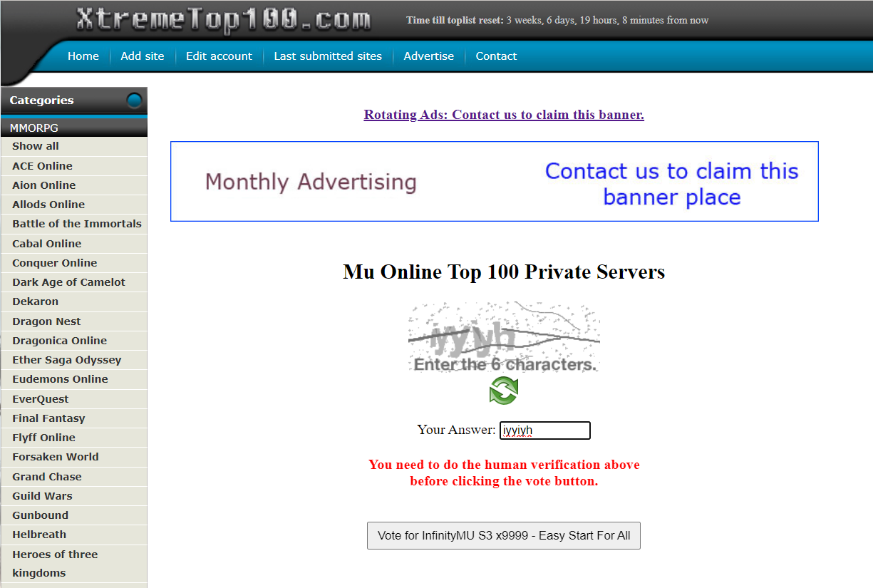Go to Add site page
Image resolution: width=873 pixels, height=588 pixels.
143,56
